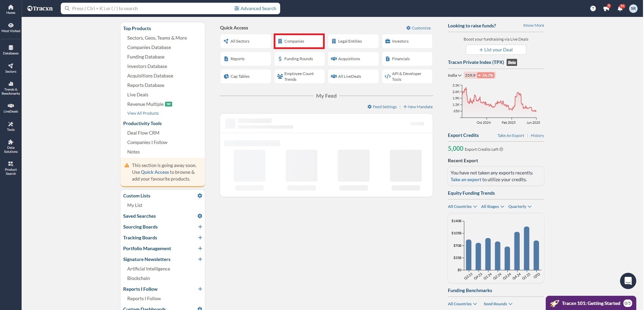Click the LiveDeals sidebar icon
The image size is (644, 310).
click(11, 108)
